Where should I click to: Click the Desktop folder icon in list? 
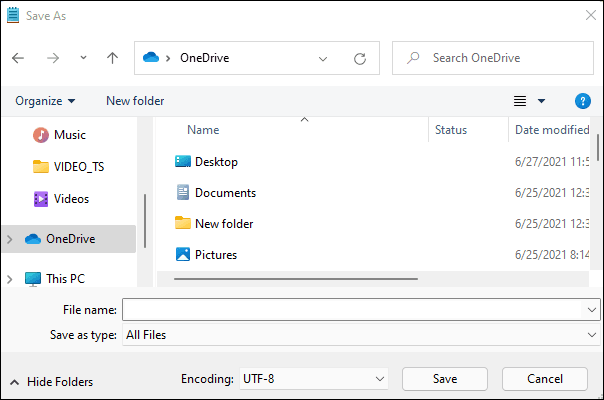pyautogui.click(x=183, y=162)
